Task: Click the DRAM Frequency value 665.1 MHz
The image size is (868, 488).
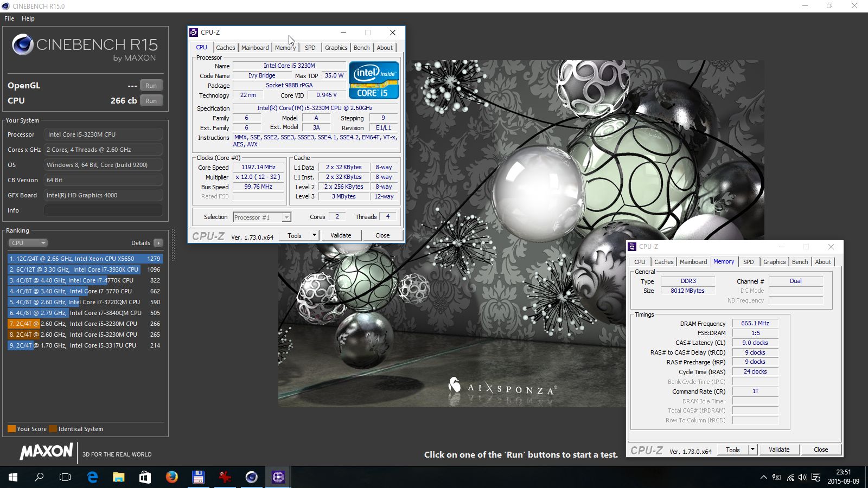Action: coord(755,323)
